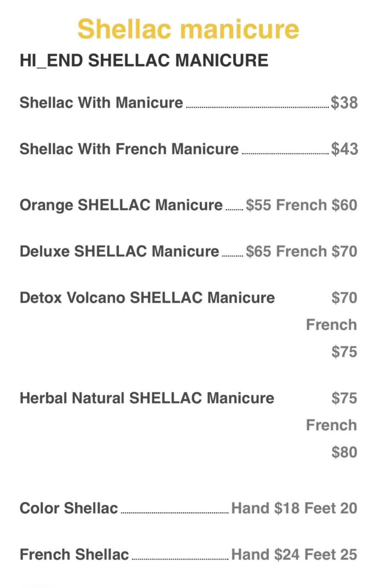Select the HI_END SHELLAC MANICURE heading
Image resolution: width=367 pixels, height=588 pixels.
[x=144, y=60]
